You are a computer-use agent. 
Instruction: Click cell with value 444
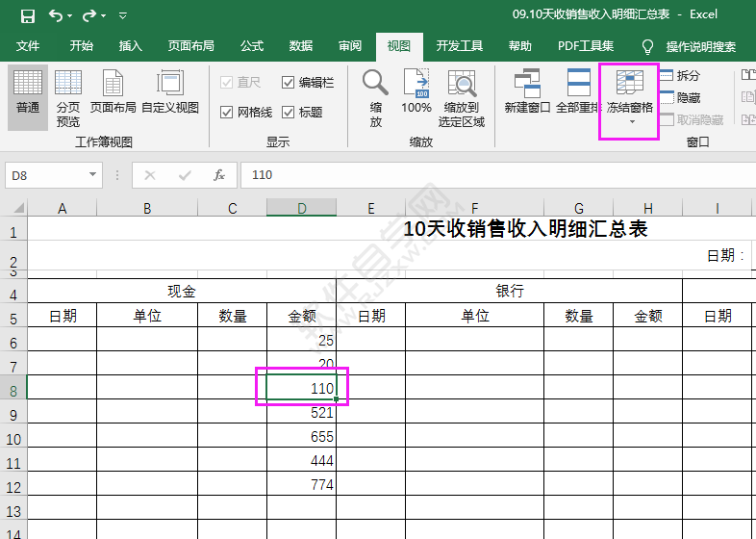[x=301, y=459]
